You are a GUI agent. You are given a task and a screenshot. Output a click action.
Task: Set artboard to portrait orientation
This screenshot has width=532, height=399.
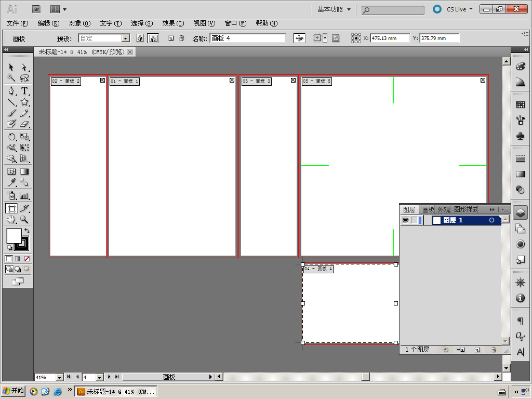coord(140,38)
